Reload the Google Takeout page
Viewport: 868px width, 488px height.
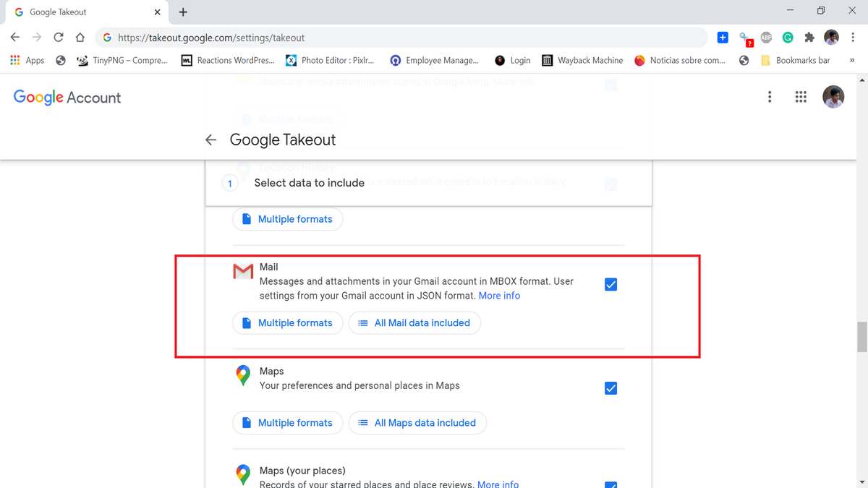click(x=59, y=38)
